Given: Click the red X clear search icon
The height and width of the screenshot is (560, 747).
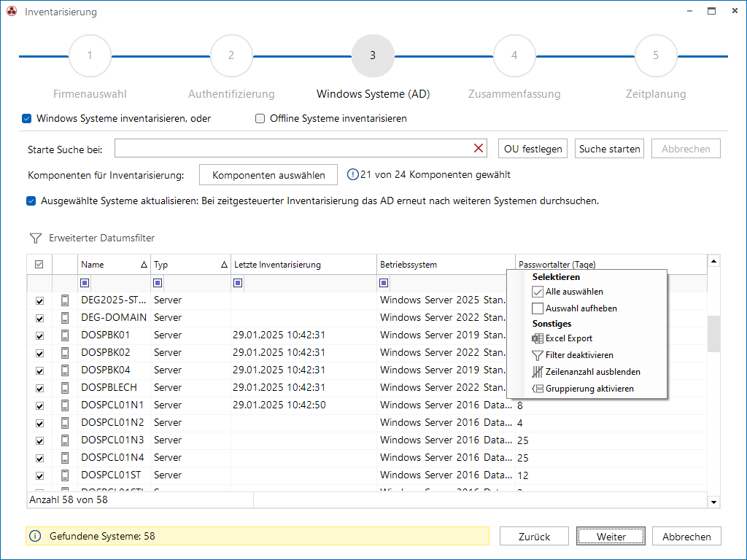Looking at the screenshot, I should click(x=479, y=148).
